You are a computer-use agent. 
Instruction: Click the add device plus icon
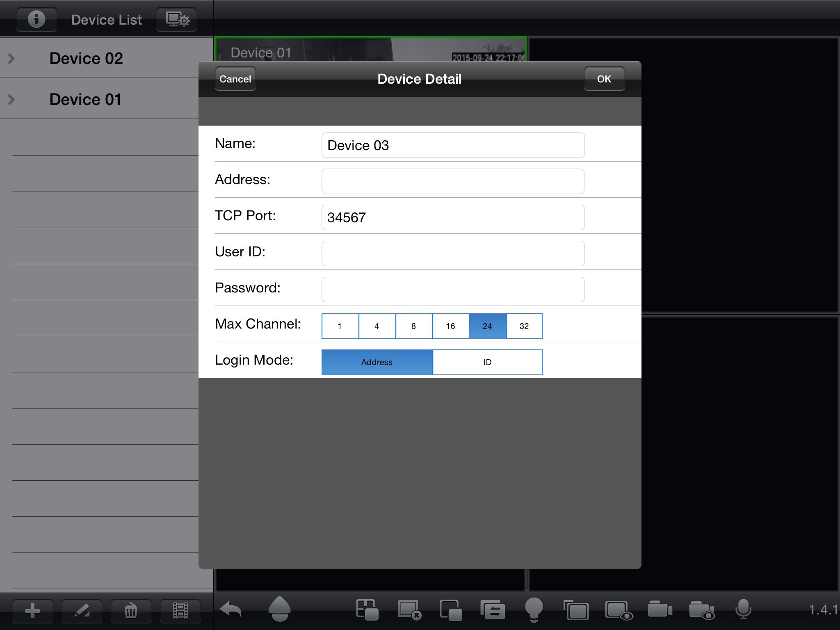[32, 611]
